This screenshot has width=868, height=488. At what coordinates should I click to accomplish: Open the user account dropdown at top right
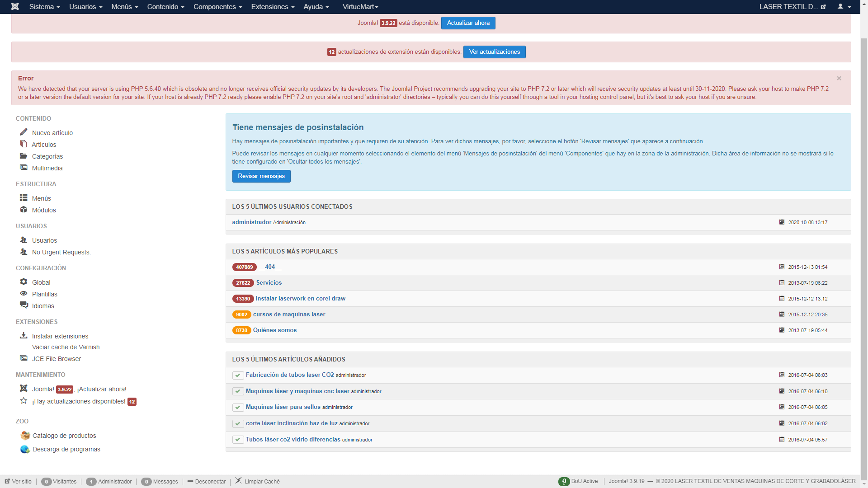844,7
